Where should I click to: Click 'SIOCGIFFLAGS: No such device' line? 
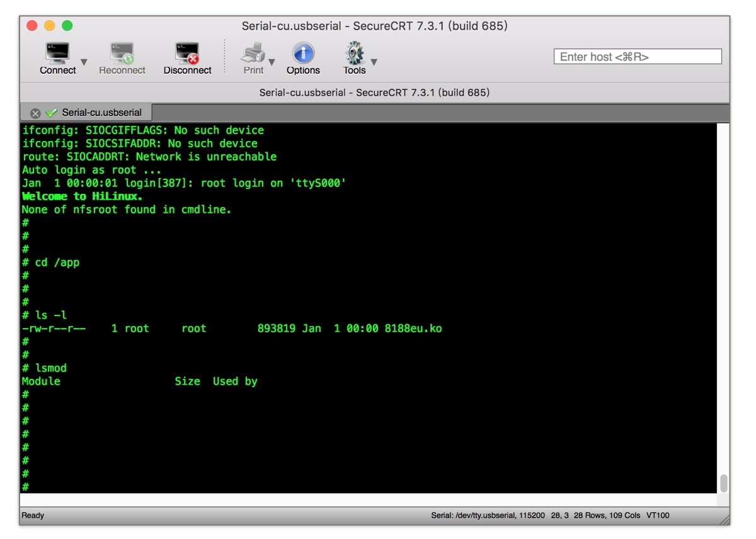(x=143, y=130)
